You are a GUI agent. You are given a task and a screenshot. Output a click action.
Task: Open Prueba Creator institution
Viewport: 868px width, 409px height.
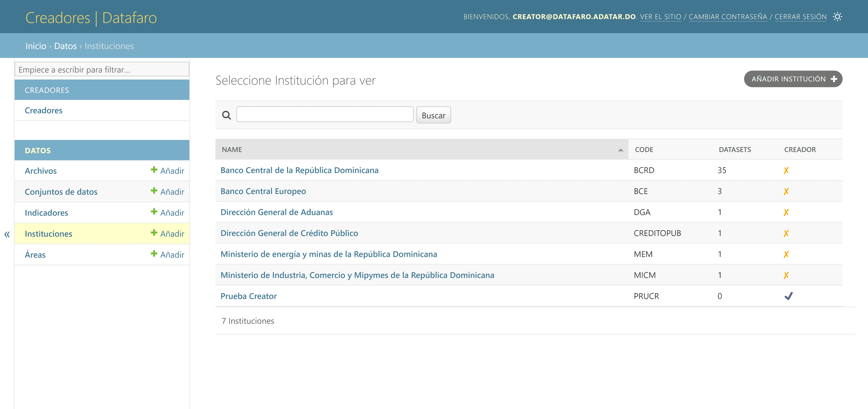pyautogui.click(x=248, y=296)
